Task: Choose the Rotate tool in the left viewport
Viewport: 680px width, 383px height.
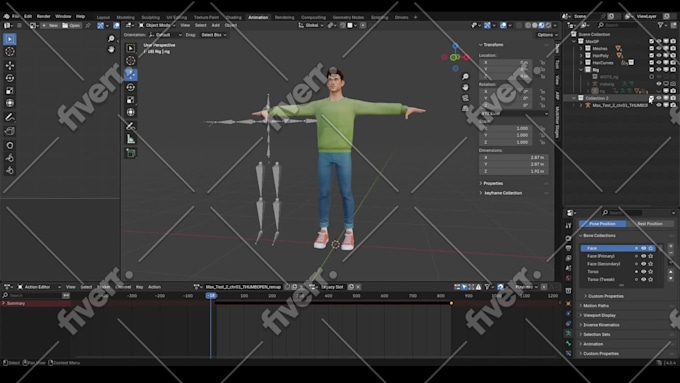Action: click(x=10, y=78)
